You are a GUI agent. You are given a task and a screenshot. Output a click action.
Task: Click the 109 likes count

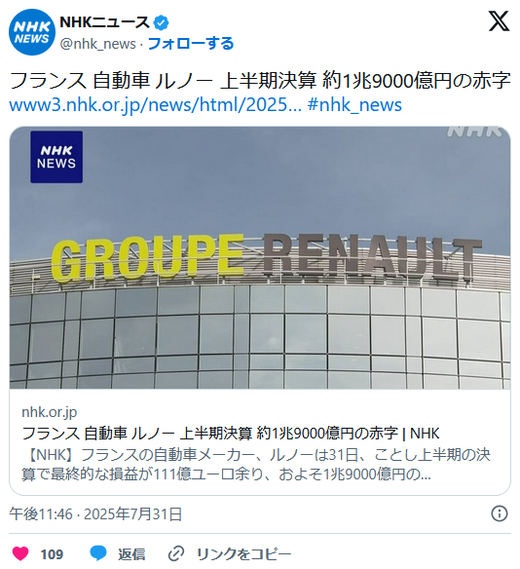click(x=52, y=554)
